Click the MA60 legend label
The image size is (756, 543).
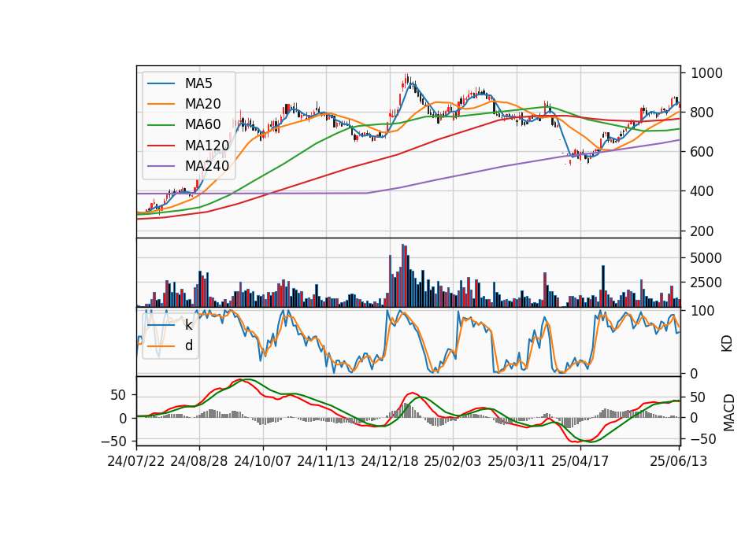202,124
